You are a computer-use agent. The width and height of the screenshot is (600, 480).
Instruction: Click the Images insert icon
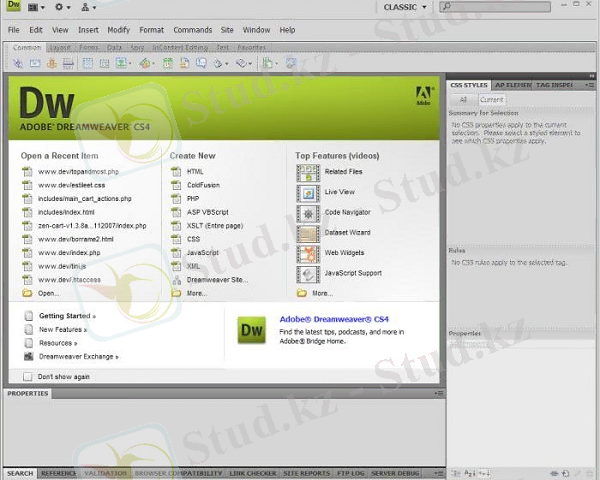(x=121, y=63)
